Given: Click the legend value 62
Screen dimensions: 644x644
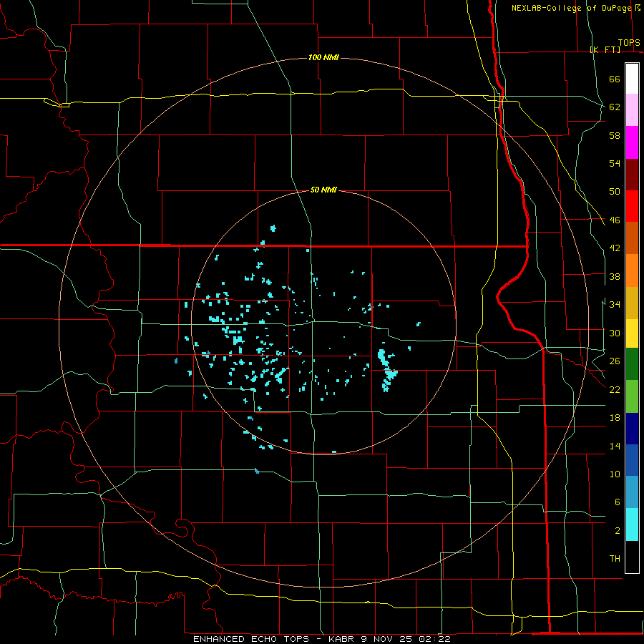Looking at the screenshot, I should [x=615, y=107].
